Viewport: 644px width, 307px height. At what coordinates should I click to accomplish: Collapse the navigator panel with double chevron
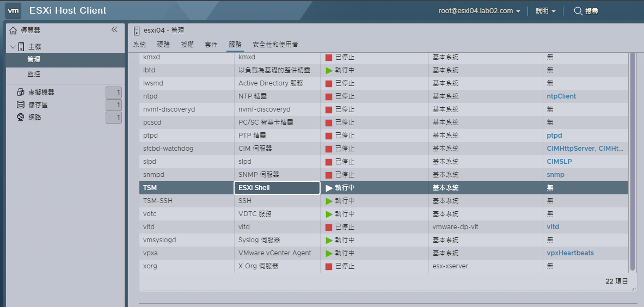pyautogui.click(x=114, y=29)
